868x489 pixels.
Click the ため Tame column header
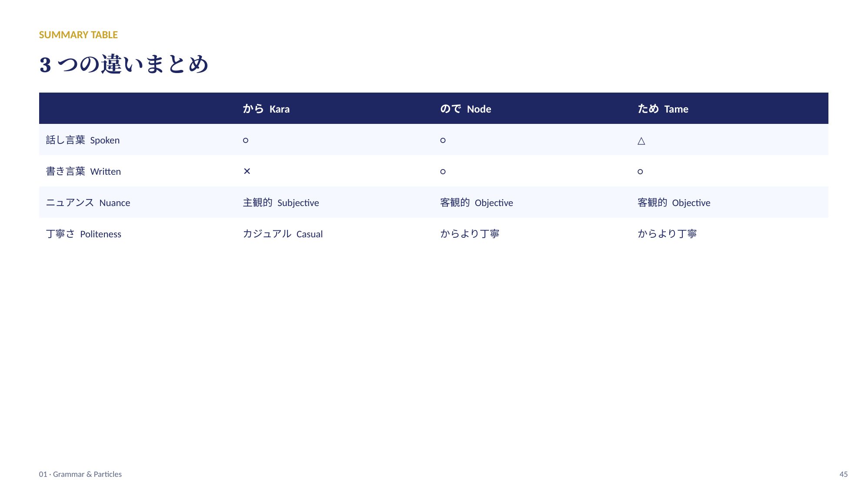[663, 109]
